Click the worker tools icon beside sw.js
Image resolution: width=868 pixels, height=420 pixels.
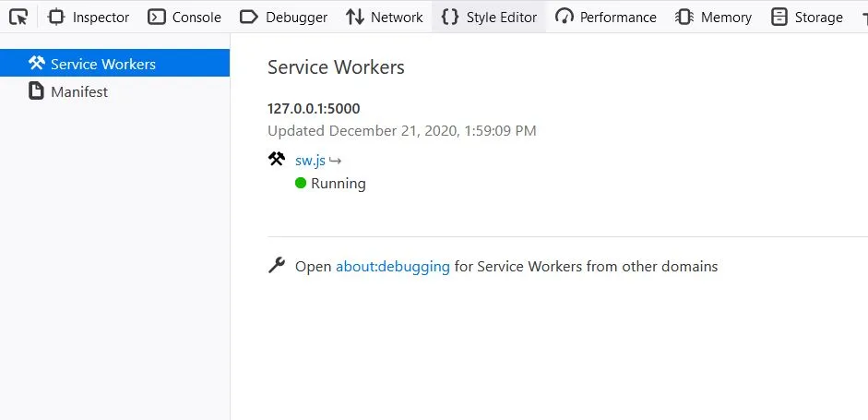pos(277,159)
